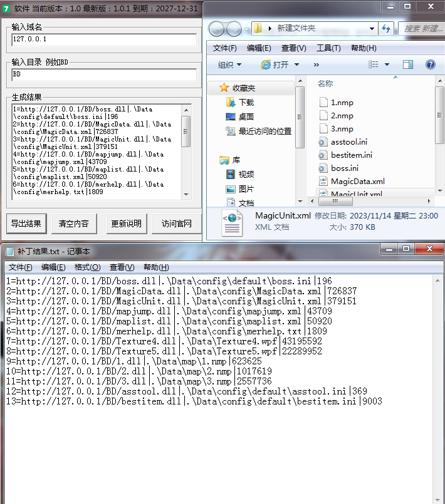Select 1.nmp file in list
Viewport: 445px width, 504px height.
pos(342,102)
